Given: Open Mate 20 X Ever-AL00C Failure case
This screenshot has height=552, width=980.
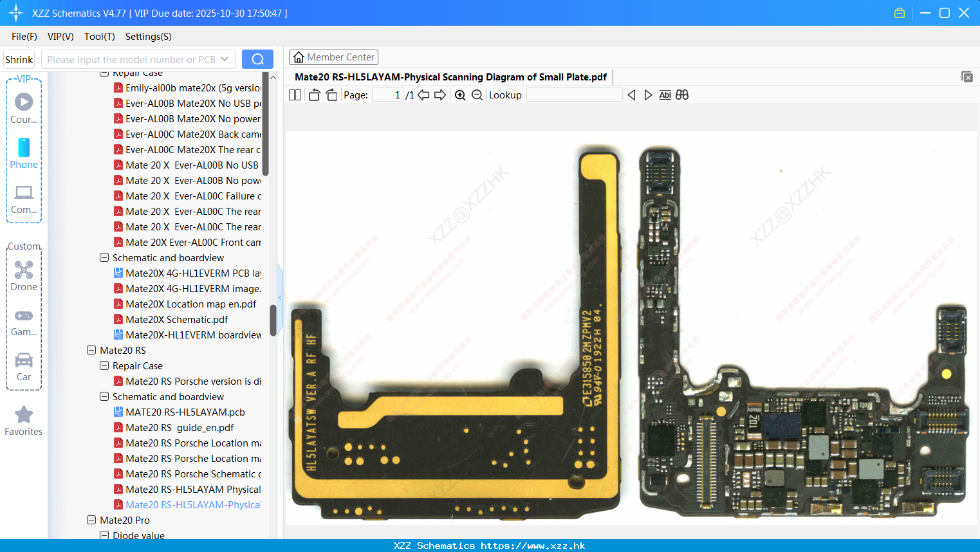Looking at the screenshot, I should coord(193,196).
